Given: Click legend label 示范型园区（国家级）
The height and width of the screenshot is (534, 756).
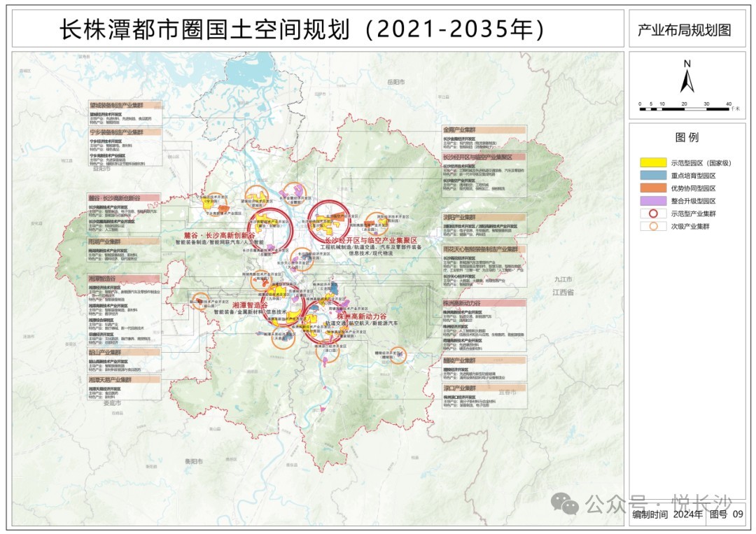Looking at the screenshot, I should [x=701, y=163].
